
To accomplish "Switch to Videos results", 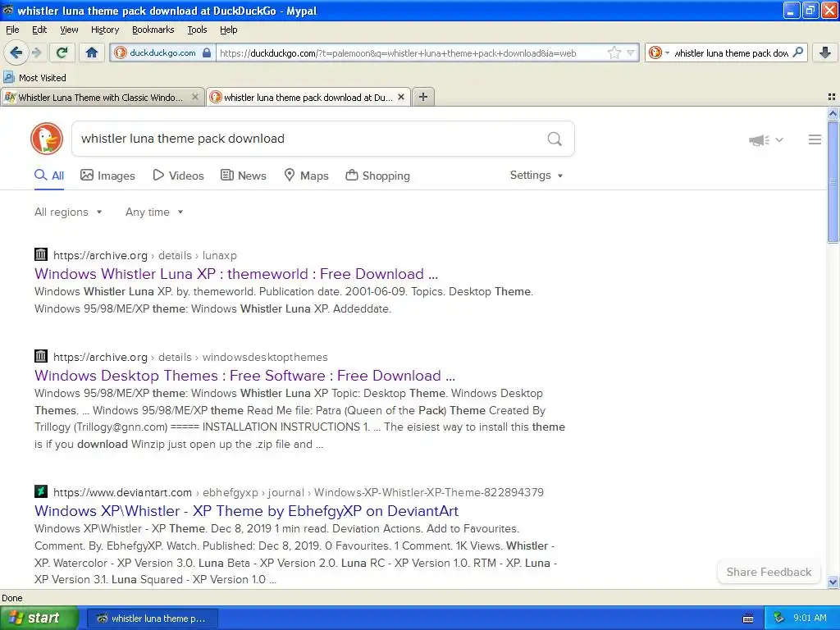I will tap(178, 176).
